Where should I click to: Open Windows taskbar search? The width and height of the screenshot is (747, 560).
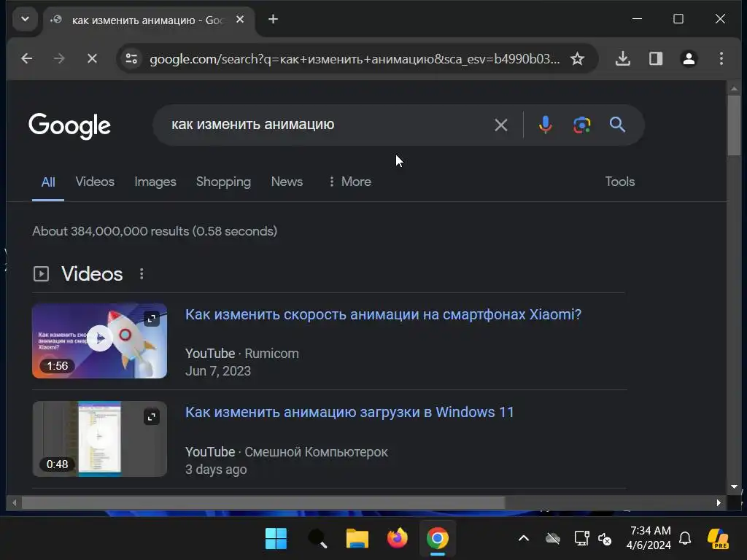tap(317, 539)
